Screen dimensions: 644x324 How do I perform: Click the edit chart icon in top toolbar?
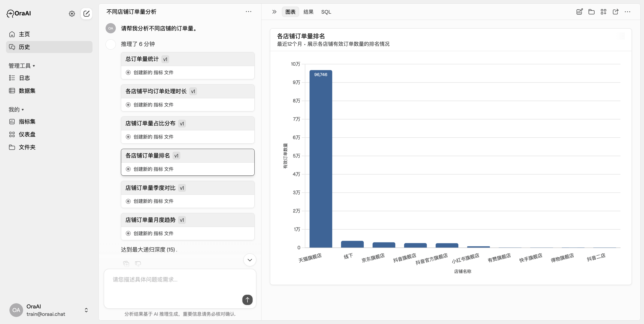click(579, 12)
